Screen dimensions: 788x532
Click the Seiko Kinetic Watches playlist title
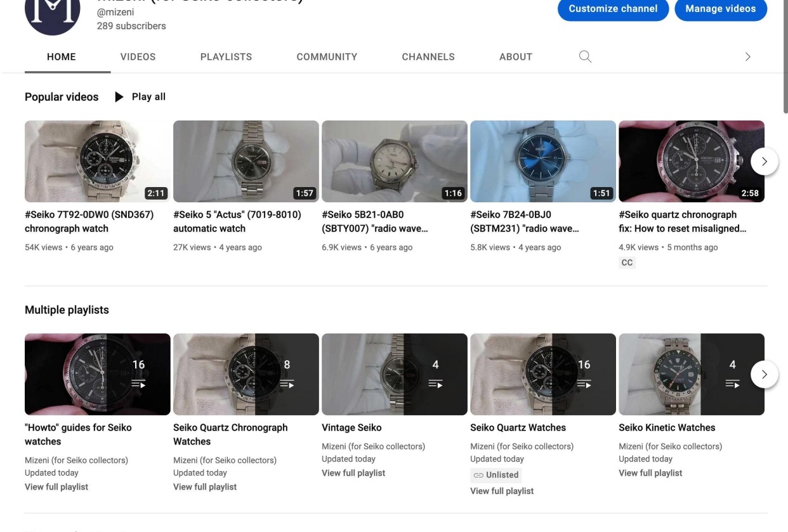[667, 427]
